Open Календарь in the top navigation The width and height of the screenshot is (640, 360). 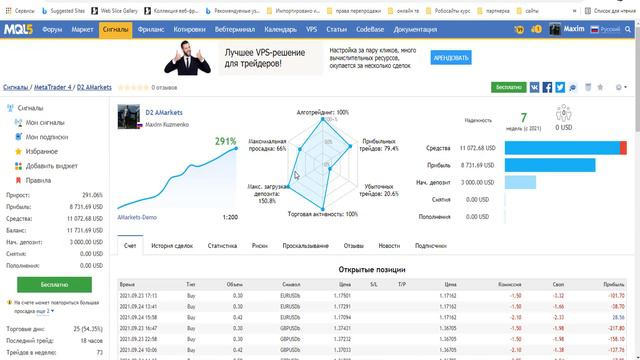280,29
